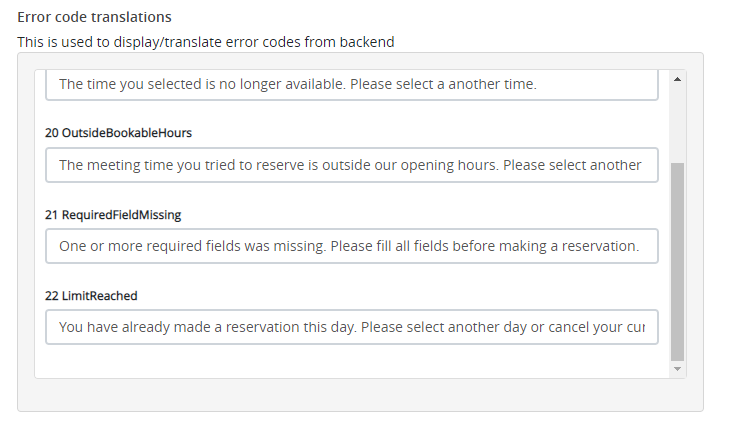Click the 'This is used to display/translate' description
This screenshot has width=740, height=433.
click(120, 42)
